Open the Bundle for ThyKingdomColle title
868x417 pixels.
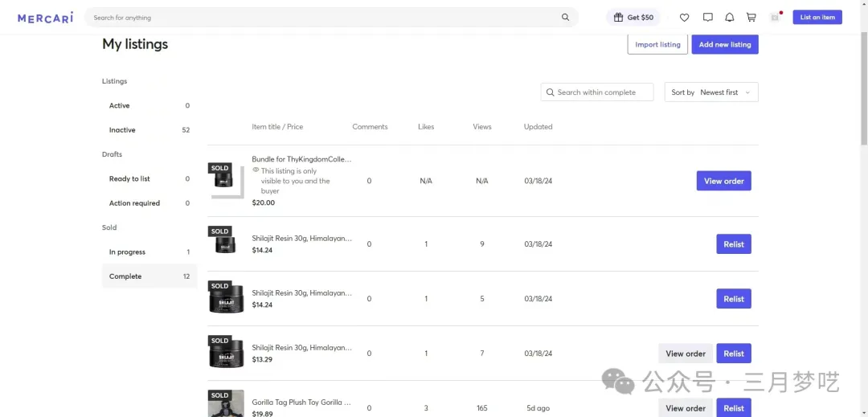(x=301, y=159)
